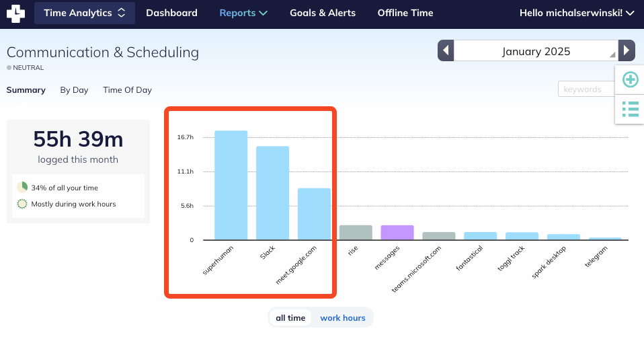Expand the user account menu
Image resolution: width=644 pixels, height=341 pixels.
tap(577, 13)
